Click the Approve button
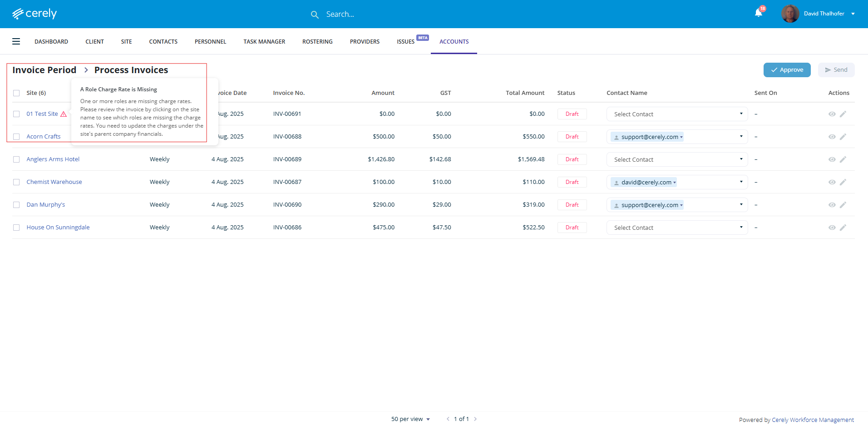Image resolution: width=868 pixels, height=426 pixels. pos(787,70)
